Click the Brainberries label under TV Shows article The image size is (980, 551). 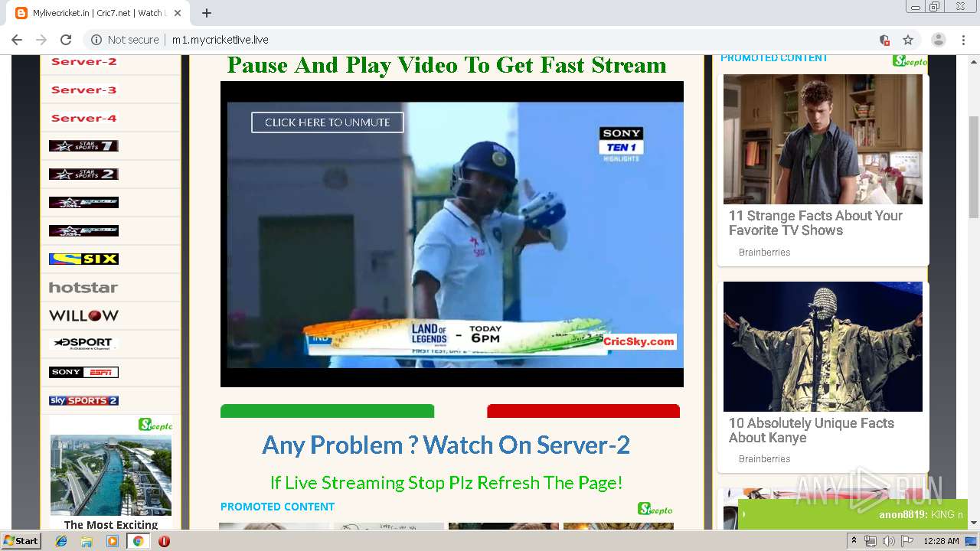click(764, 253)
